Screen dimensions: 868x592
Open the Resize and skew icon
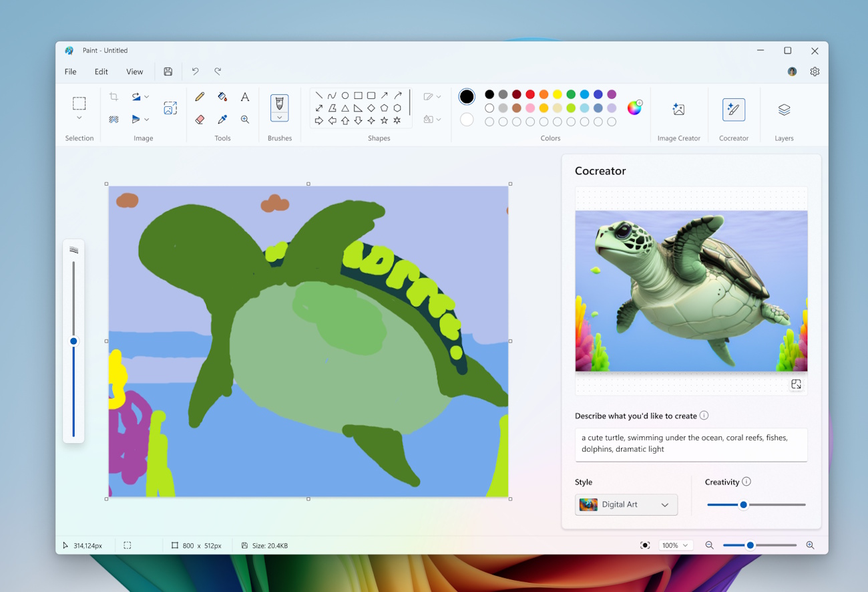[x=170, y=108]
